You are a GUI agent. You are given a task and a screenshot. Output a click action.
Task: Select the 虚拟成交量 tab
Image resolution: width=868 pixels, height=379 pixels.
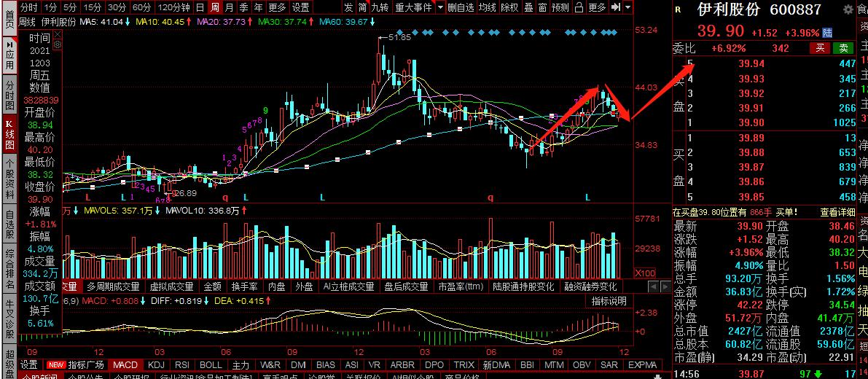coord(171,286)
